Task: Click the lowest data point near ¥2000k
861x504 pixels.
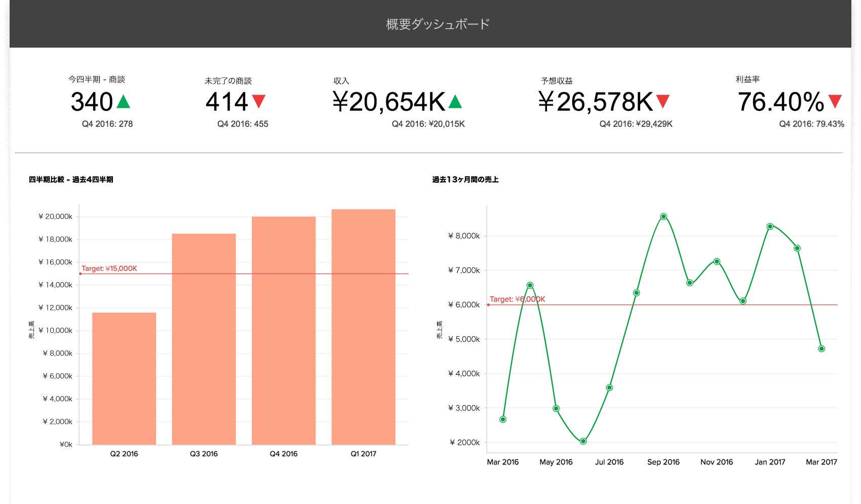Action: click(x=583, y=441)
